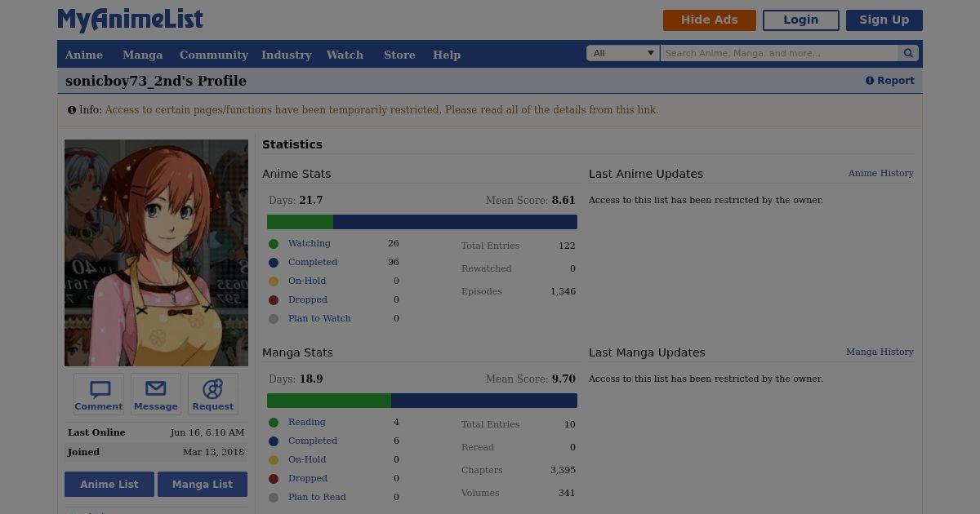Click the Dropped link in Manga Stats
Screen dimensions: 980x514
(x=308, y=478)
